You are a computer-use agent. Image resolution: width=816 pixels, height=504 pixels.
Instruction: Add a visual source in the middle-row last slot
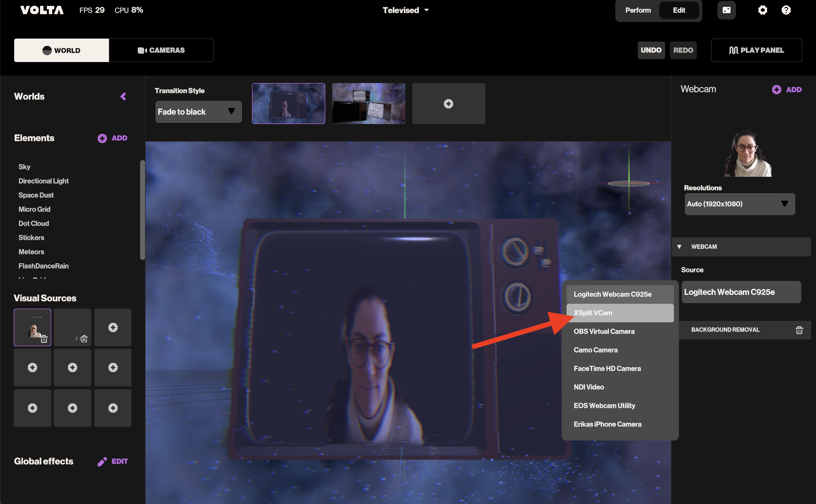[113, 367]
